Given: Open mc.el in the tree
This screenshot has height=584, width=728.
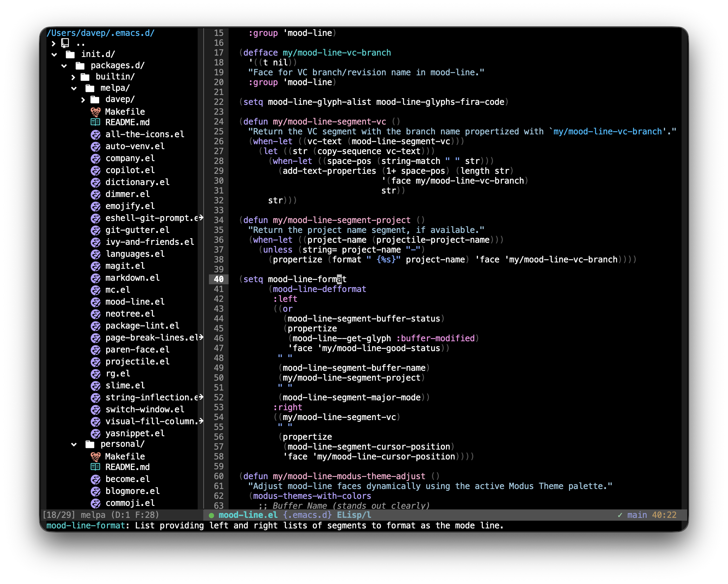Looking at the screenshot, I should (x=118, y=290).
